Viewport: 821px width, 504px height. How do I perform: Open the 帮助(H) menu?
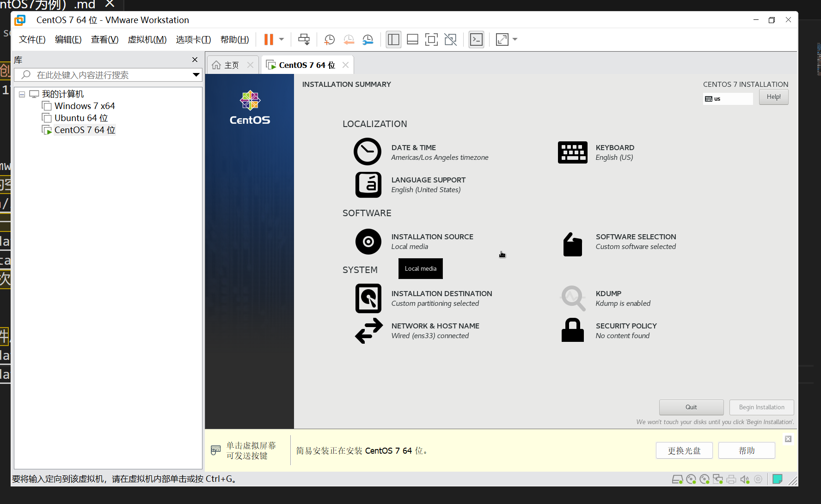point(234,40)
